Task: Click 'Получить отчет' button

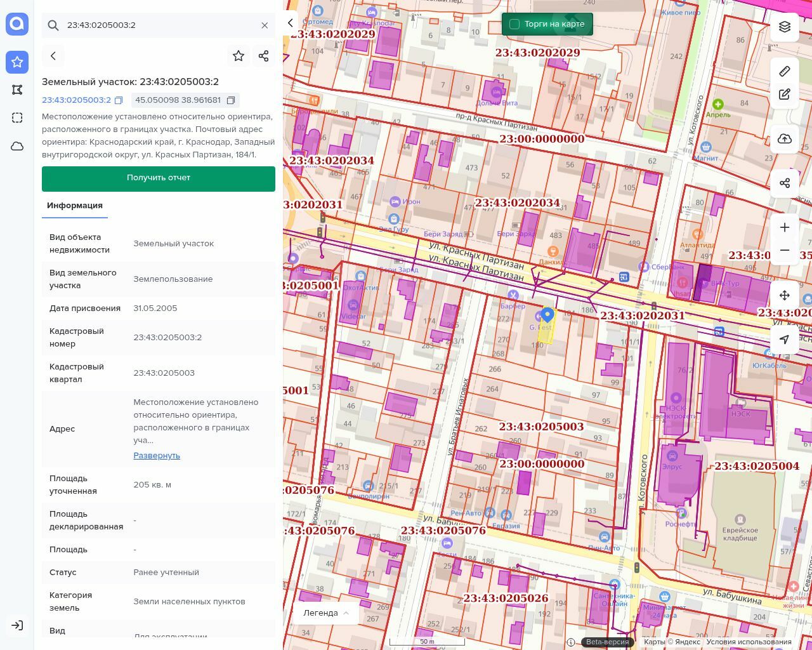Action: [x=159, y=178]
